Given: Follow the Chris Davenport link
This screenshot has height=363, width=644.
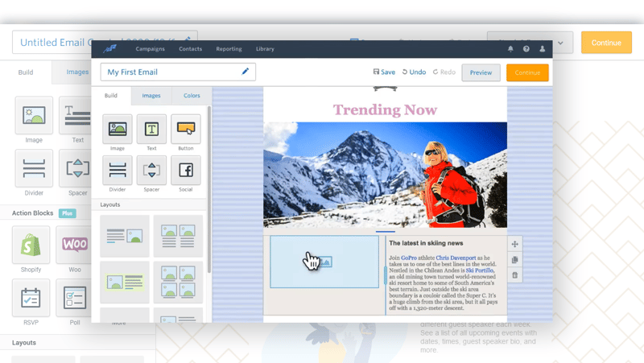Looking at the screenshot, I should [x=456, y=258].
